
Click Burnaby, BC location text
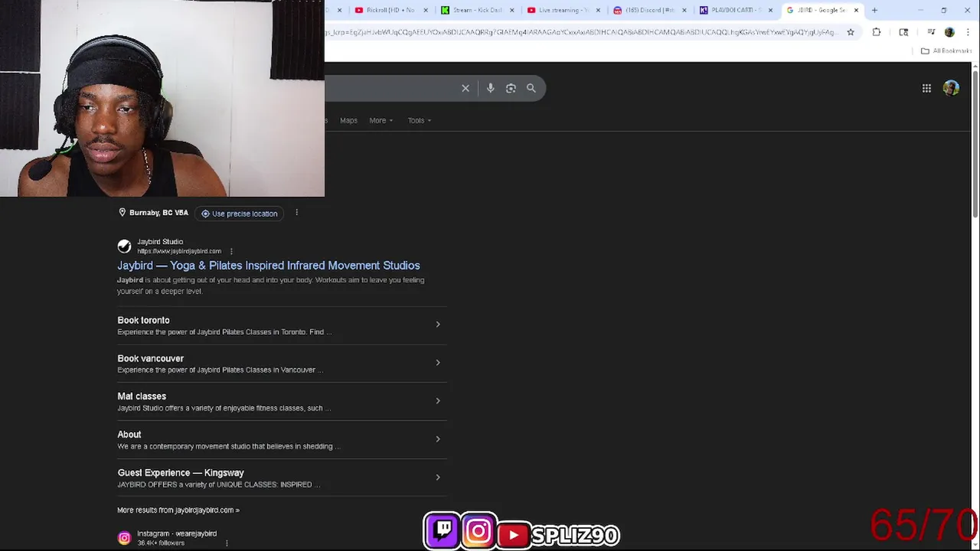158,213
